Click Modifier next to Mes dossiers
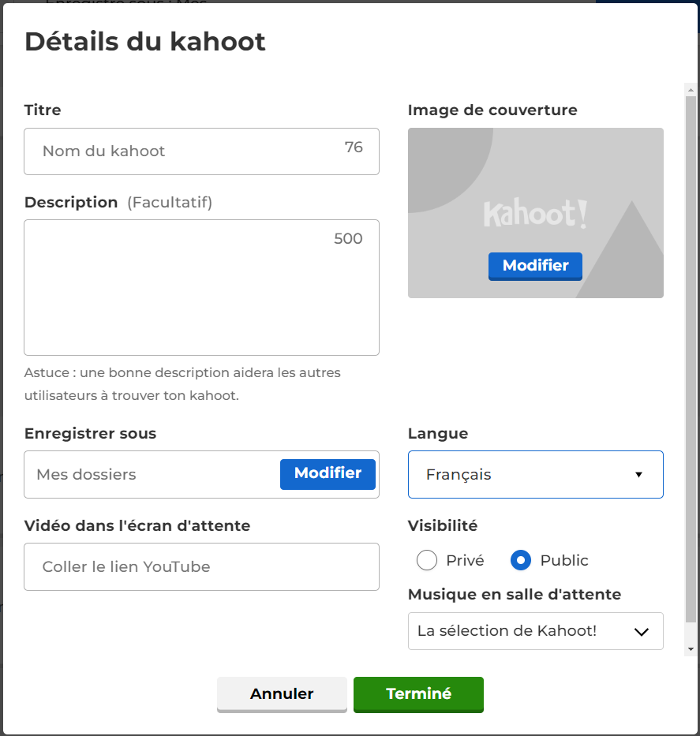The image size is (700, 736). [328, 474]
